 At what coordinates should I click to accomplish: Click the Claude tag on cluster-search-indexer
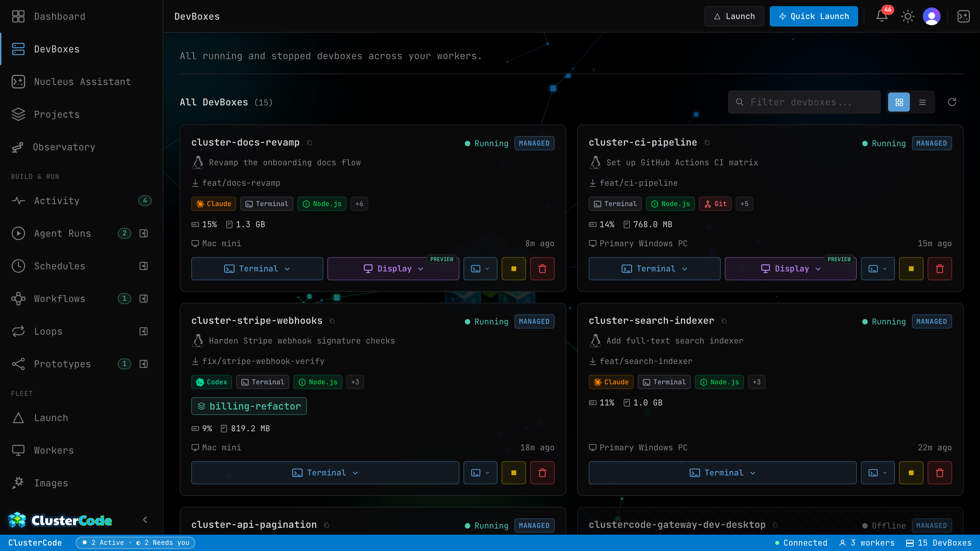(x=611, y=382)
